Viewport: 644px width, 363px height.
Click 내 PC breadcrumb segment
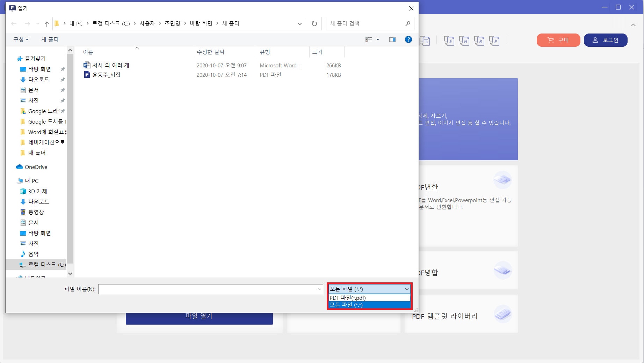[x=76, y=23]
